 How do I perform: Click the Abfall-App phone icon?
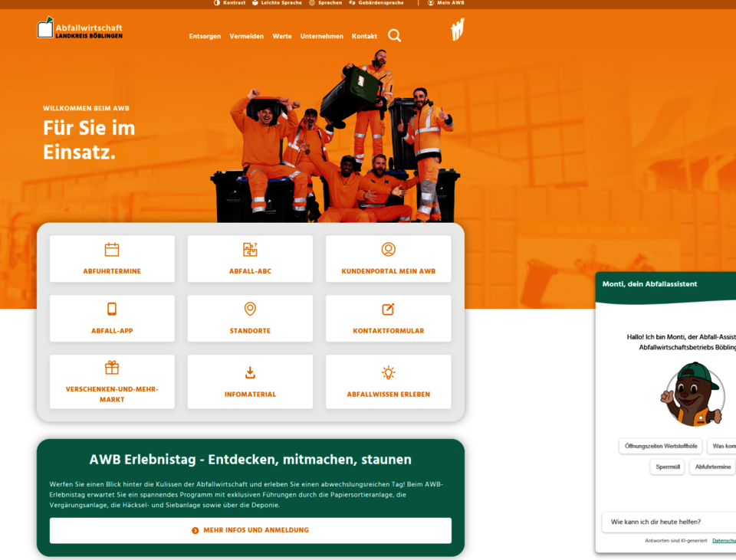pos(112,309)
